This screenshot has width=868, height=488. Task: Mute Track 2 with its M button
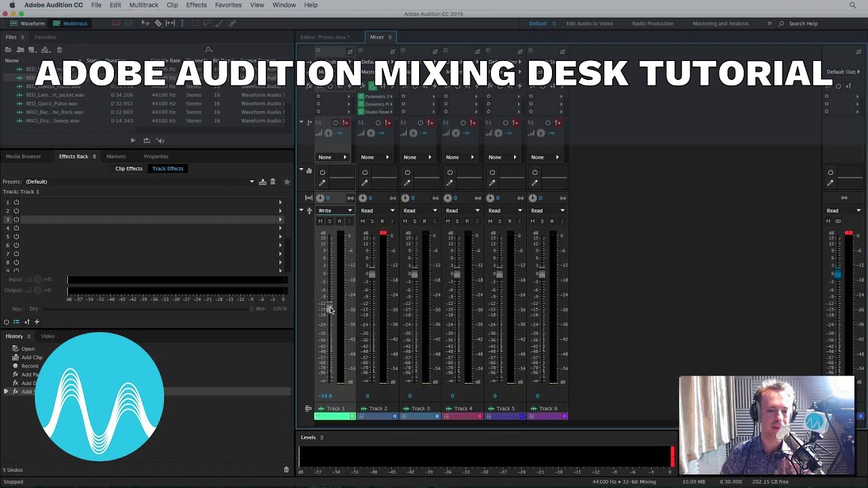tap(363, 221)
